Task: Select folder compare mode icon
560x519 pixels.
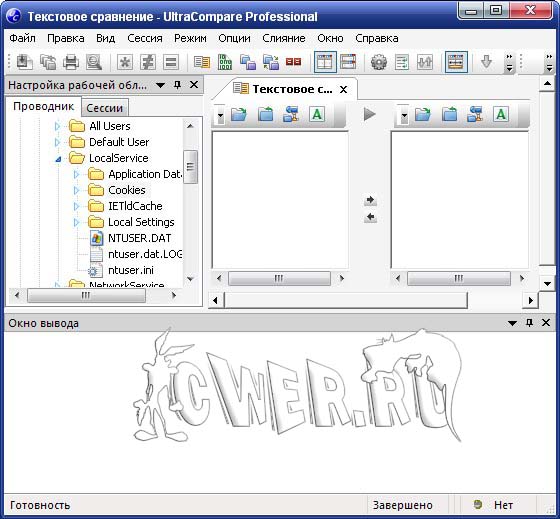Action: (x=248, y=62)
